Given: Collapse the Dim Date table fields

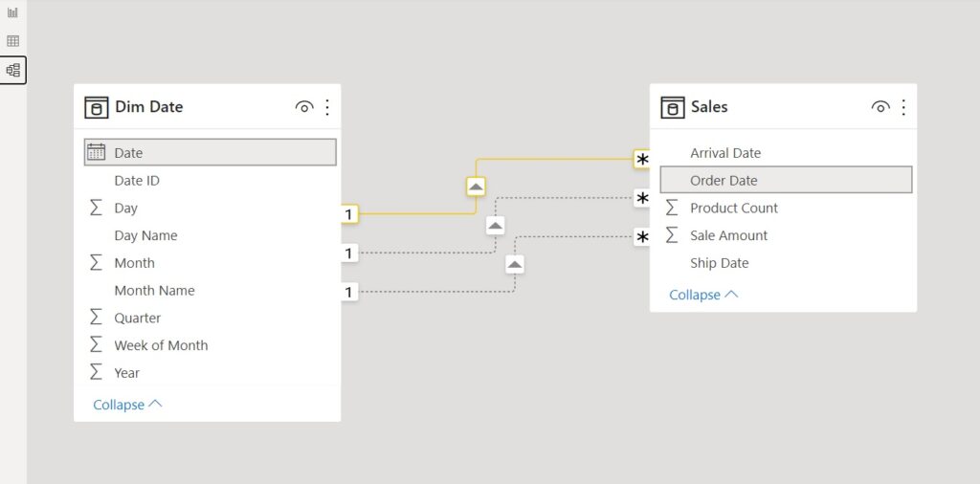Looking at the screenshot, I should point(127,405).
